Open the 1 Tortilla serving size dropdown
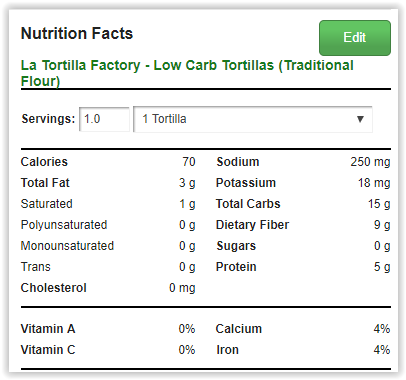This screenshot has width=406, height=380. (253, 119)
